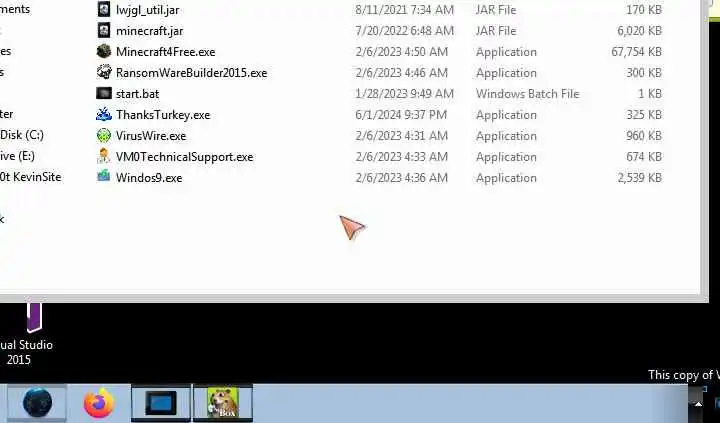The width and height of the screenshot is (720, 423).
Task: Click the ThanksTurkey.exe application icon
Action: 104,114
